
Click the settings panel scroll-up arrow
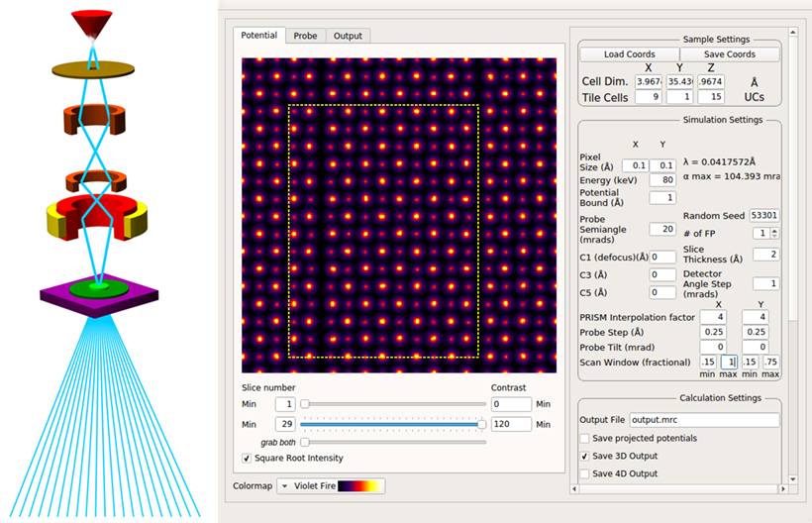[793, 32]
